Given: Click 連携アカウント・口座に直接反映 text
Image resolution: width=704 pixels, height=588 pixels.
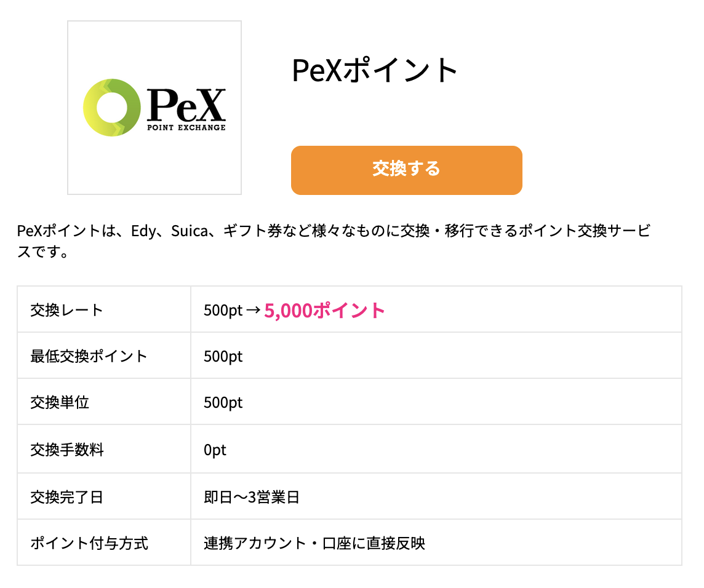Looking at the screenshot, I should (314, 543).
